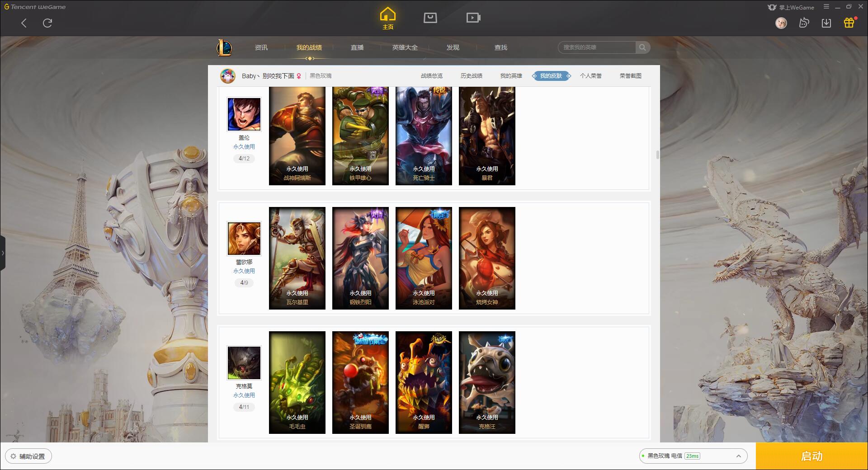This screenshot has height=470, width=868.
Task: Open the download manager icon
Action: 826,23
